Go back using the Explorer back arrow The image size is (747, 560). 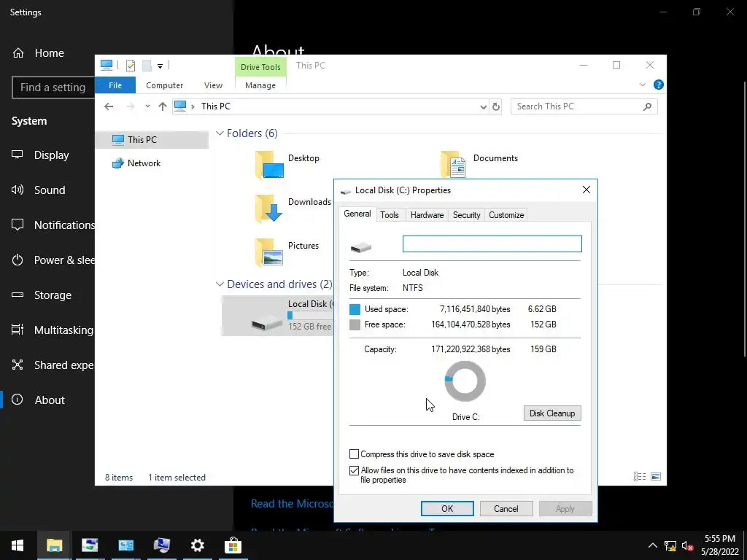pyautogui.click(x=109, y=106)
